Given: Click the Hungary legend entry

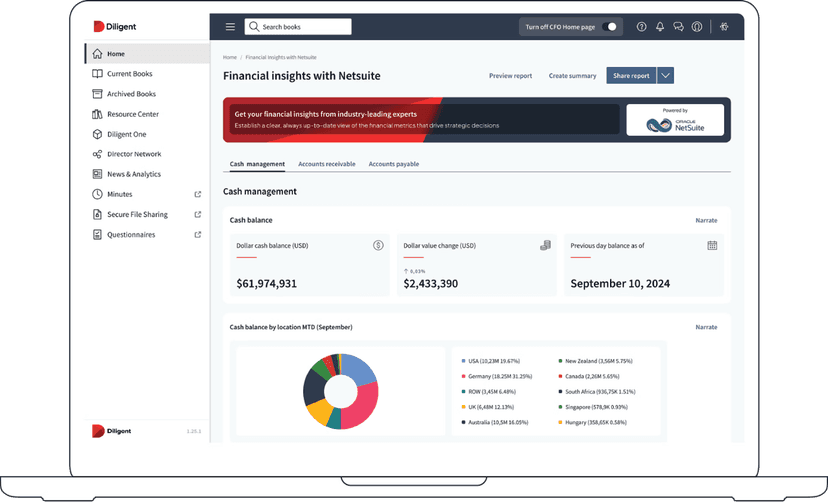Looking at the screenshot, I should (x=592, y=422).
